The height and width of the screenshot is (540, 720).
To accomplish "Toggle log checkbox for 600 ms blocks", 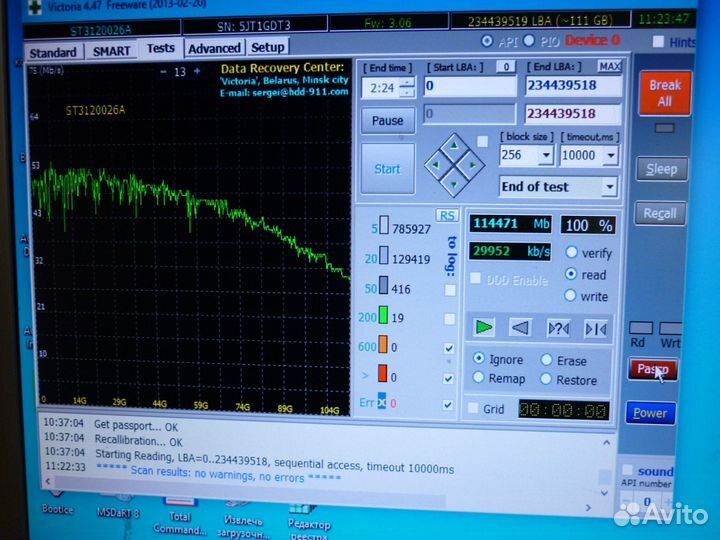I will [449, 349].
